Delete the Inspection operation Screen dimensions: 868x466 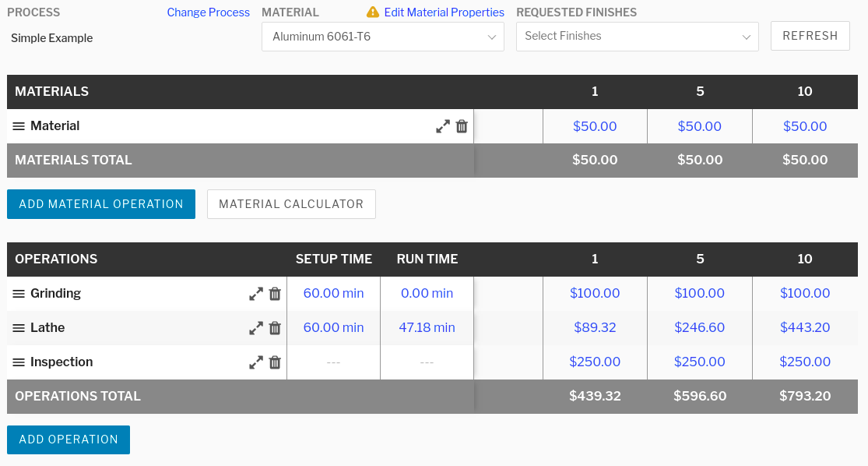click(x=275, y=362)
